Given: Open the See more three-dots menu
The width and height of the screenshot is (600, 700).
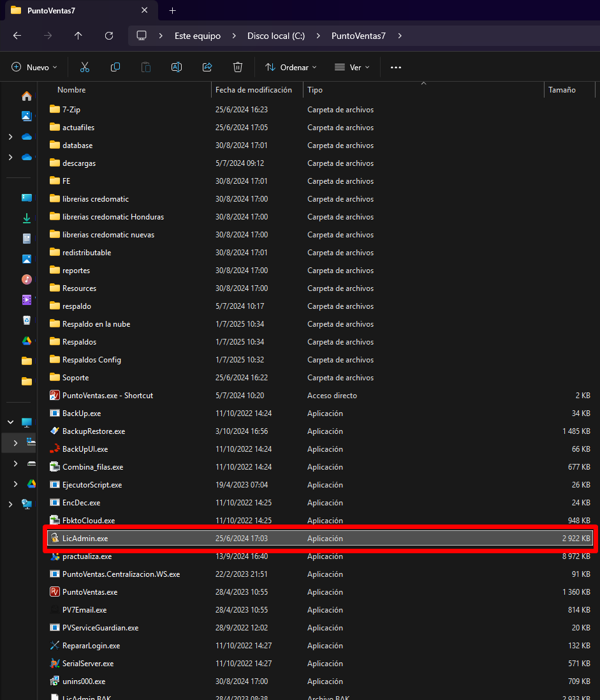Looking at the screenshot, I should (x=396, y=68).
